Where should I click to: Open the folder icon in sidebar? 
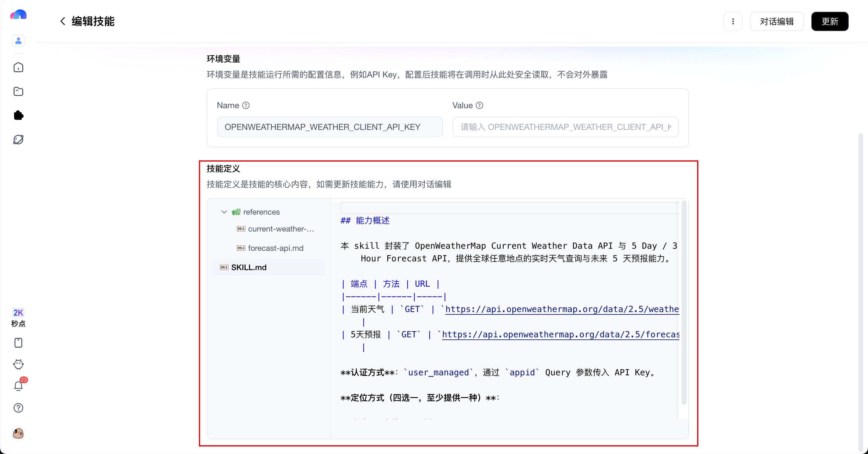click(x=18, y=91)
